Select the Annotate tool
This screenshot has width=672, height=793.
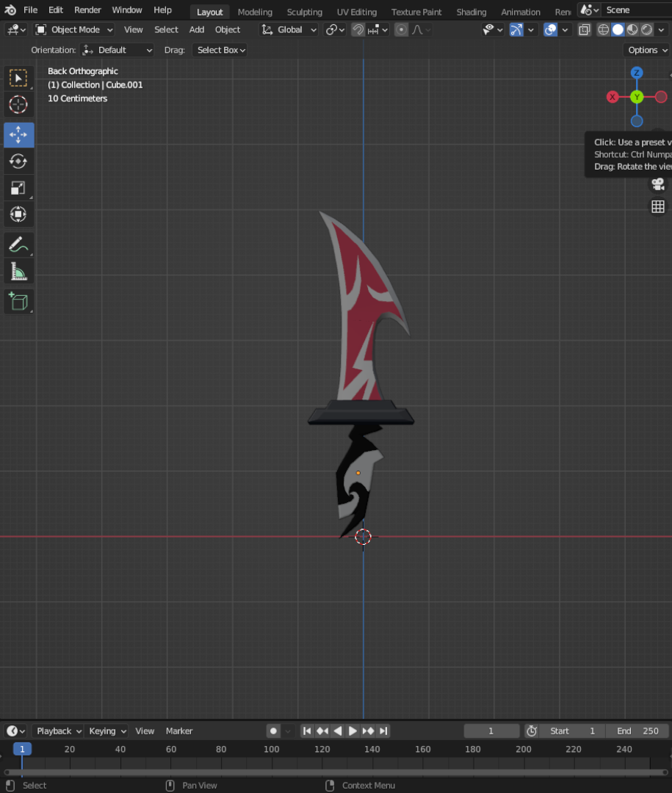[18, 245]
